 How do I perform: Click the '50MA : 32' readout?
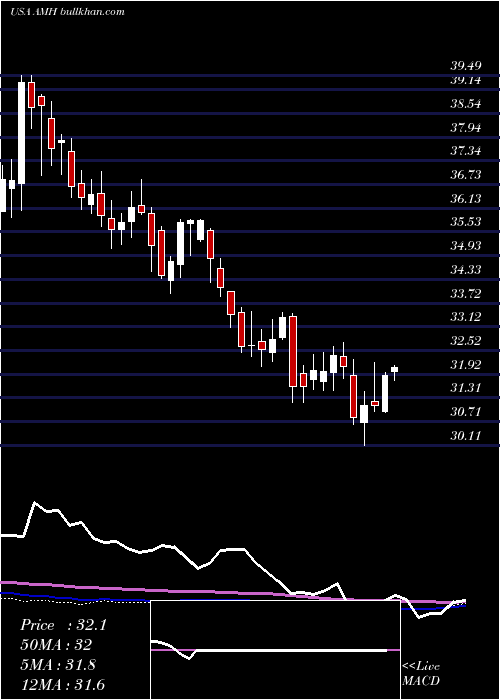pos(56,645)
